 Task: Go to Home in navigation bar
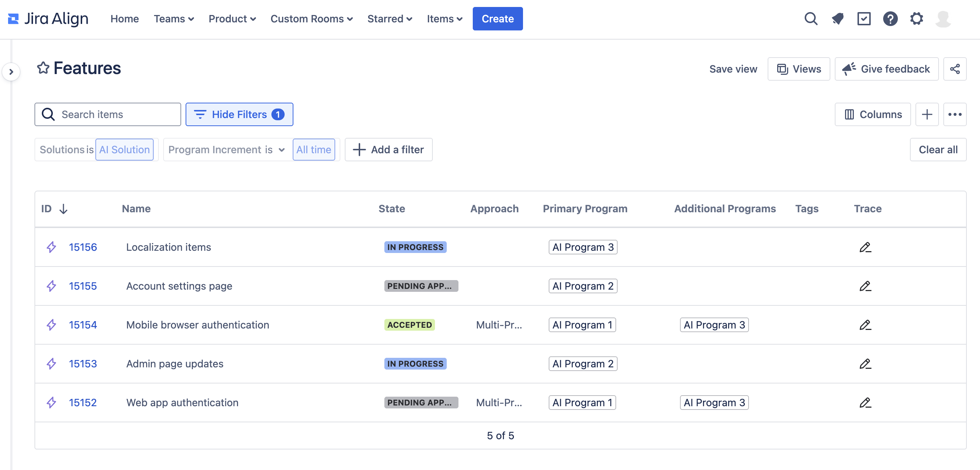pyautogui.click(x=124, y=19)
